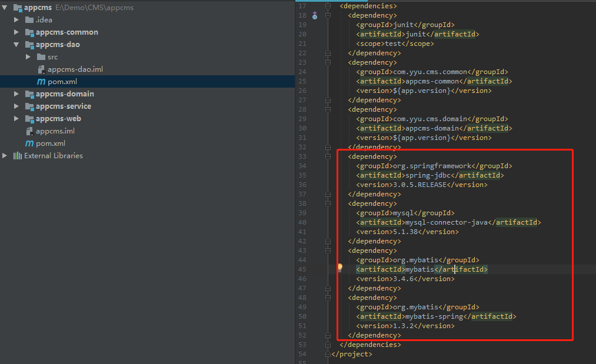
Task: Click the appcms-service module folder icon
Action: 29,106
